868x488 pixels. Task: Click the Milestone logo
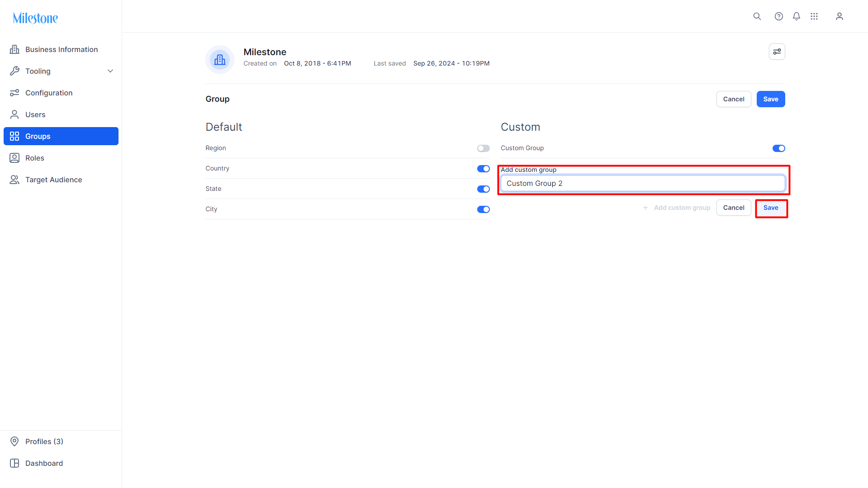pyautogui.click(x=35, y=18)
